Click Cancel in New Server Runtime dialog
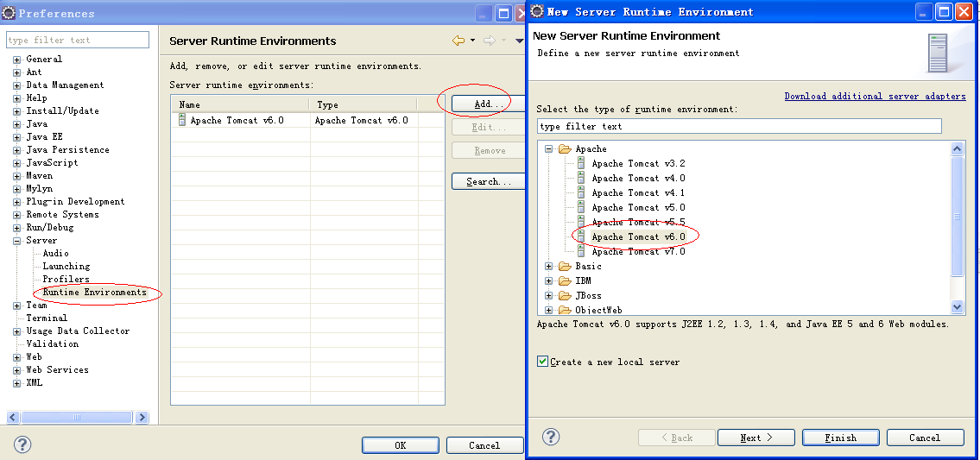This screenshot has width=980, height=460. tap(925, 438)
